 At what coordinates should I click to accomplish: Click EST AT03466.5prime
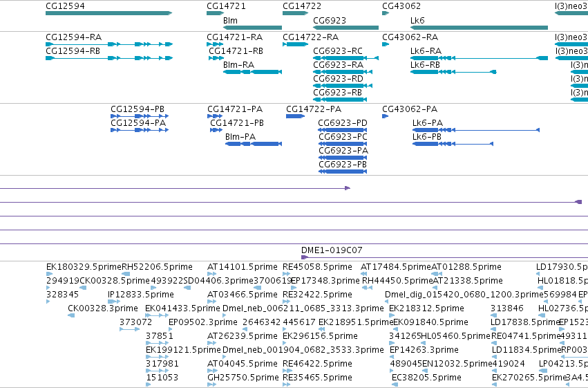coord(212,302)
